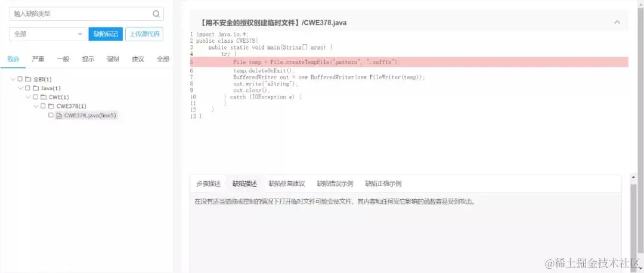Collapse the CWE378.java code panel chevron
The width and height of the screenshot is (644, 273).
(x=617, y=23)
